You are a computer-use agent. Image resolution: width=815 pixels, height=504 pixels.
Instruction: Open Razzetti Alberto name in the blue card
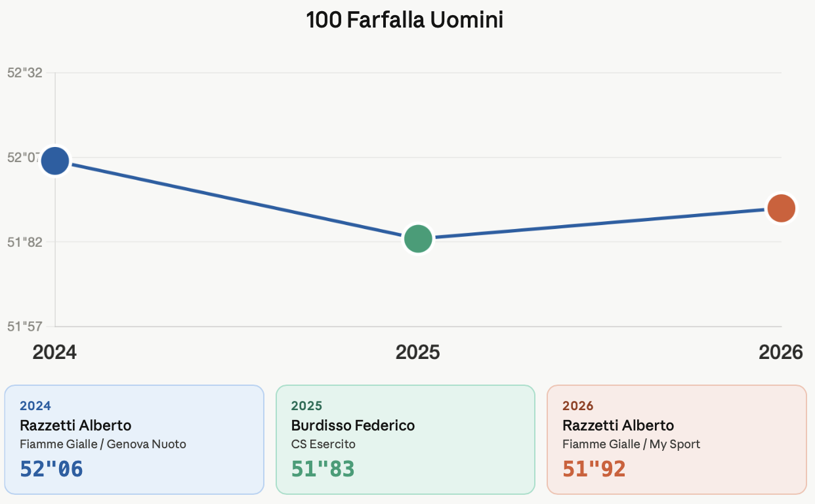pyautogui.click(x=75, y=425)
